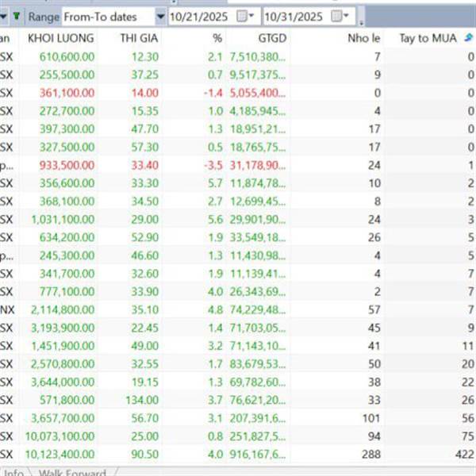Sort by Nho le column header
Image resolution: width=476 pixels, height=476 pixels.
coord(363,38)
